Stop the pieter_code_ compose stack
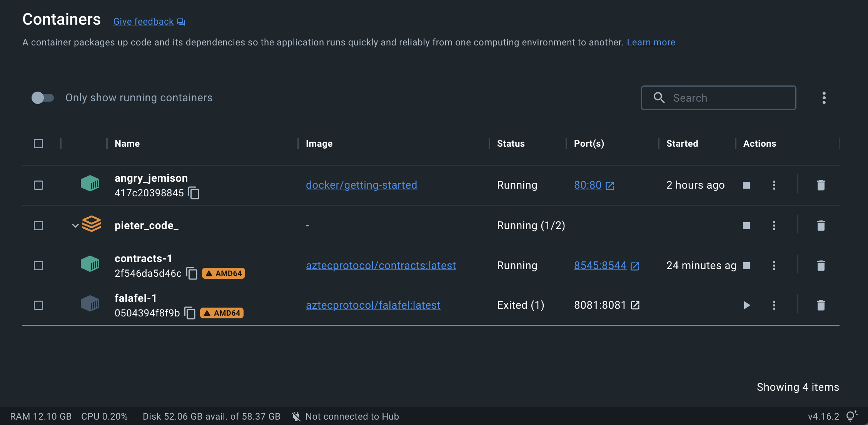The image size is (868, 425). [746, 226]
